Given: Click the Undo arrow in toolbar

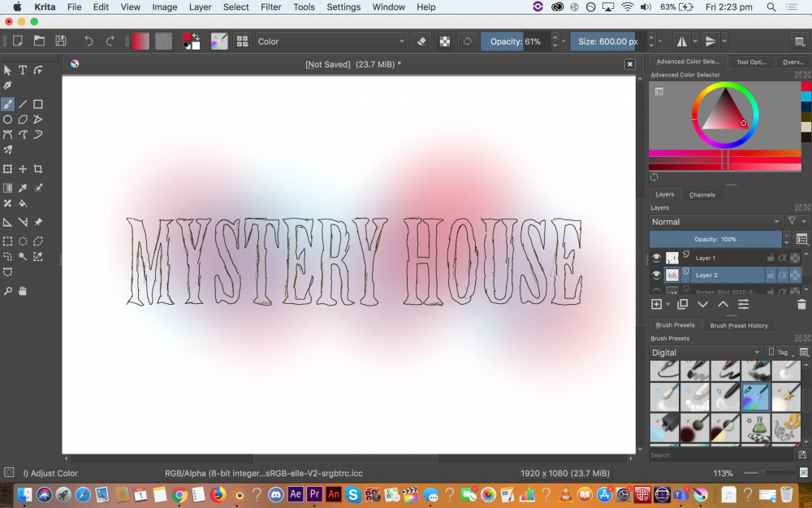Looking at the screenshot, I should (x=89, y=41).
